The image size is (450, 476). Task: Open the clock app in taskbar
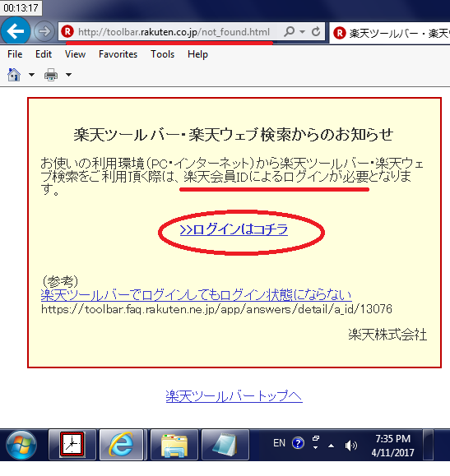point(72,445)
